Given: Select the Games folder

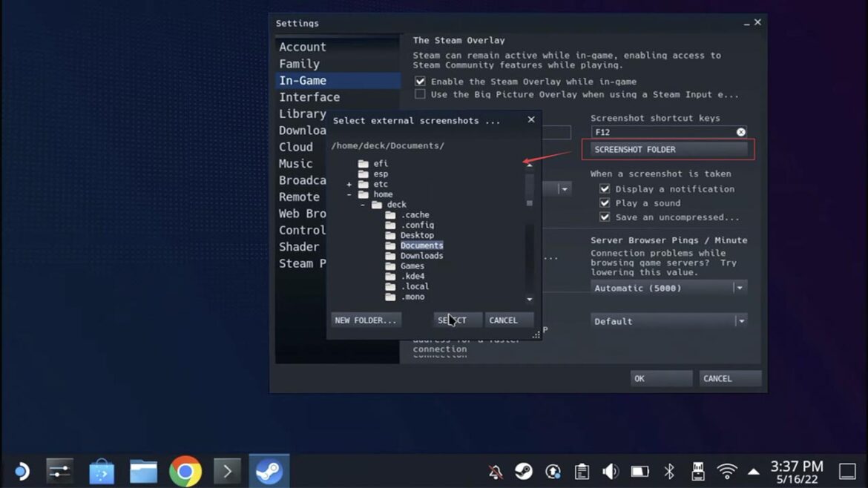Looking at the screenshot, I should pos(412,266).
